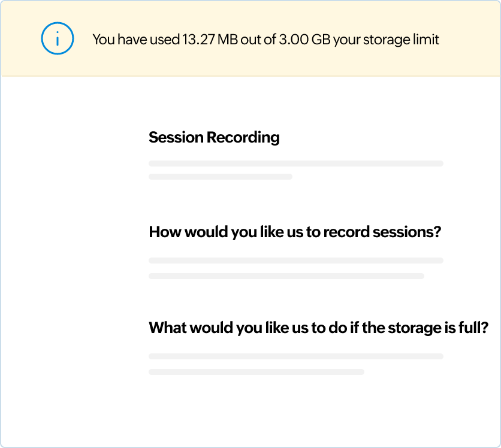
Task: Select the "Session Recording" heading
Action: coord(214,137)
